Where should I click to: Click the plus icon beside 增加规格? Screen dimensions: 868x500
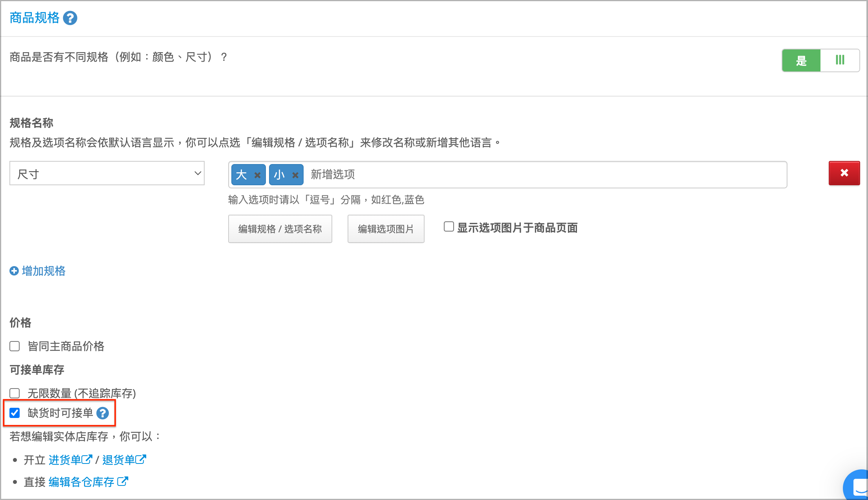coord(14,271)
